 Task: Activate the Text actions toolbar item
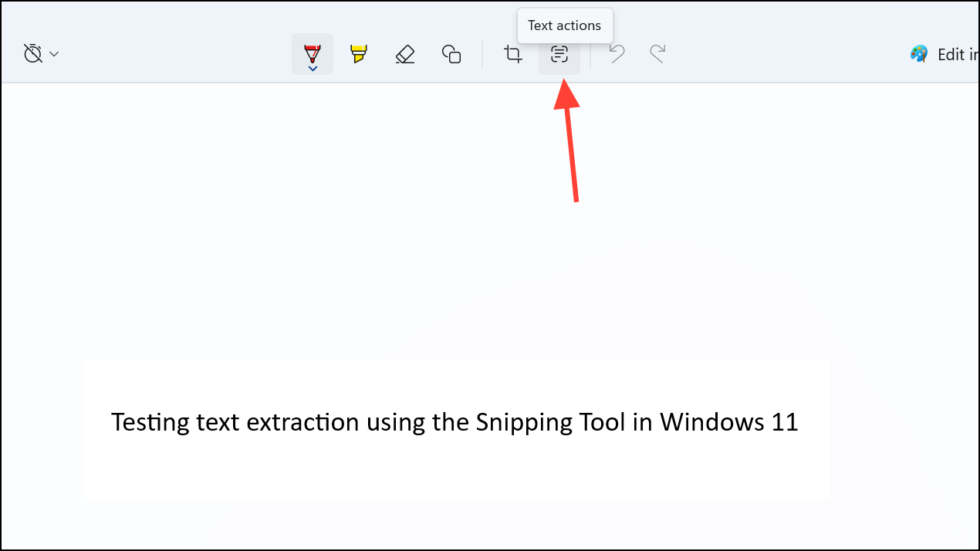tap(559, 54)
